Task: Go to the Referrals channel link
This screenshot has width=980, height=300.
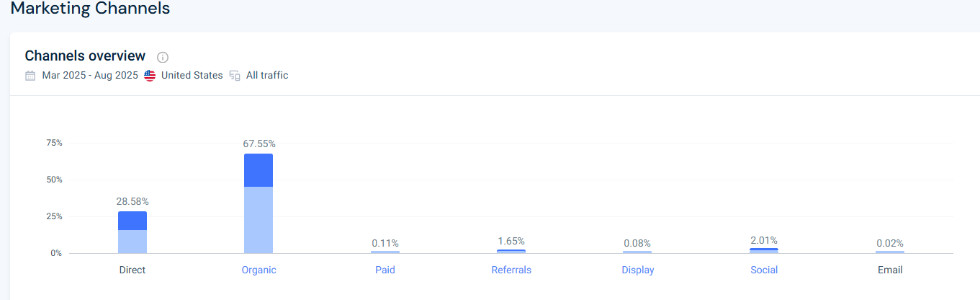Action: point(511,270)
